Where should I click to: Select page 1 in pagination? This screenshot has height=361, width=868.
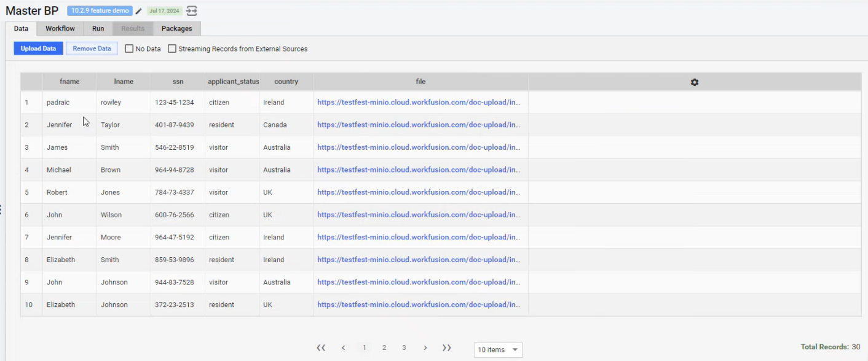tap(364, 348)
